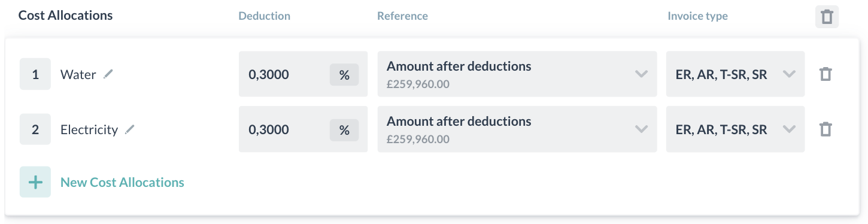
Task: Toggle the percent unit for Water deduction
Action: [x=344, y=75]
